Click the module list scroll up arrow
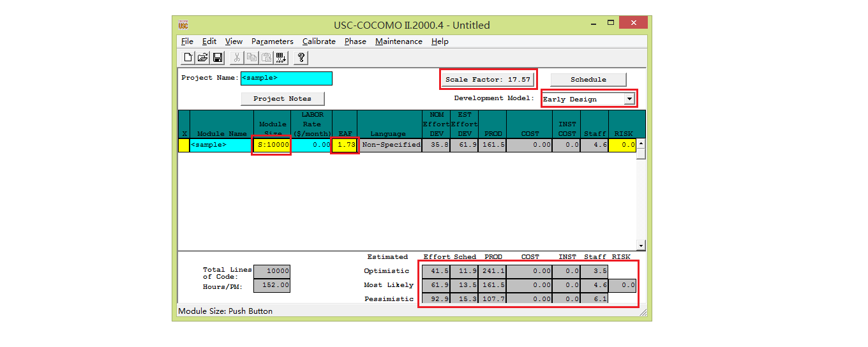This screenshot has width=868, height=347. coord(641,144)
